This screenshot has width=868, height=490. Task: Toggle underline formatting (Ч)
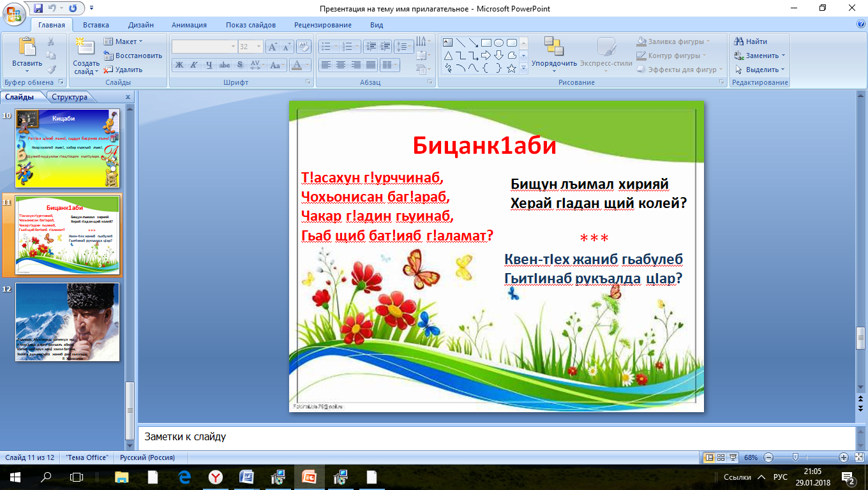209,64
